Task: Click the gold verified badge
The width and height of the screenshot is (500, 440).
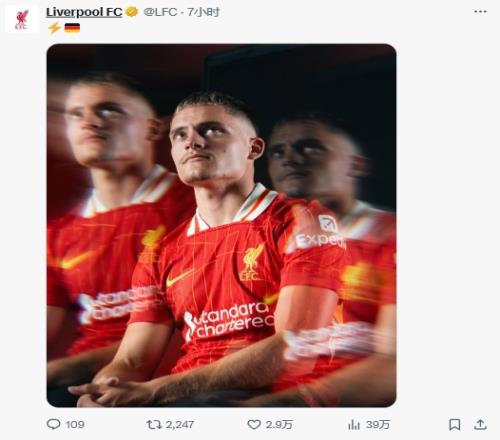Action: [x=132, y=12]
